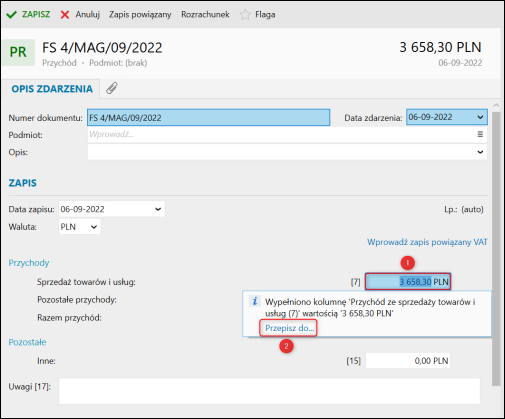The width and height of the screenshot is (505, 419).
Task: Open the Rozrachunek toolbar item
Action: coord(205,15)
